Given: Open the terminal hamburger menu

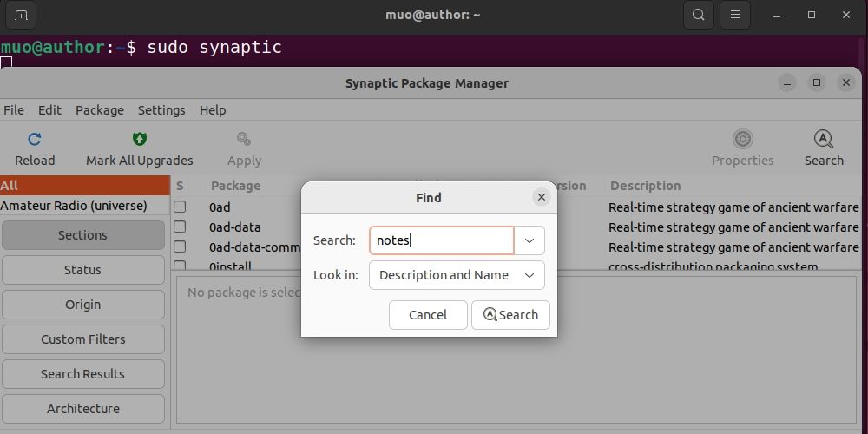Looking at the screenshot, I should [735, 15].
